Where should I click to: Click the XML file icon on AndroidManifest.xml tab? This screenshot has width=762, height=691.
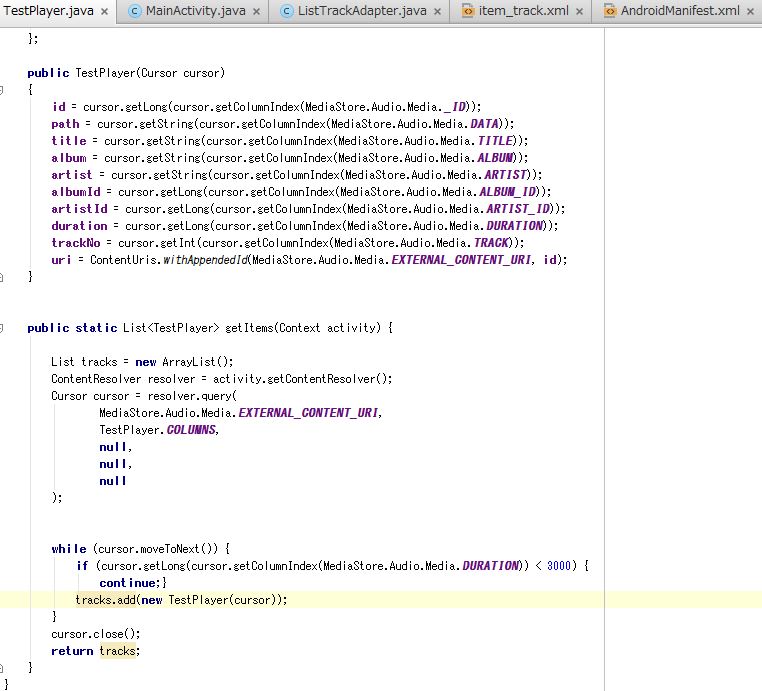pyautogui.click(x=609, y=11)
